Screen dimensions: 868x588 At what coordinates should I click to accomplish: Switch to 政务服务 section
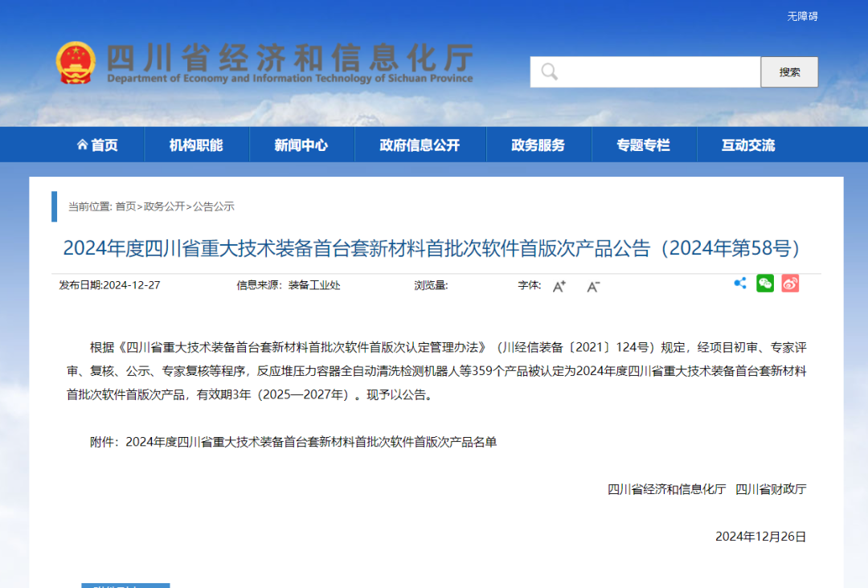click(538, 144)
